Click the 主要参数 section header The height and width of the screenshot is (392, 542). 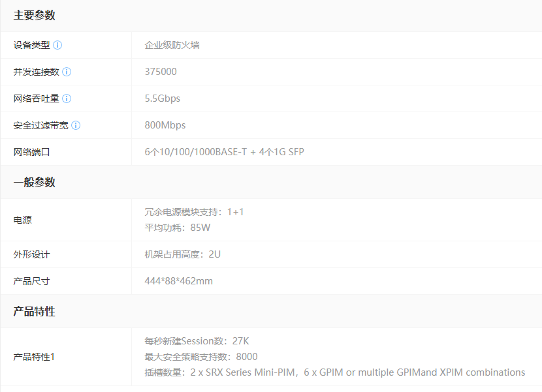(34, 15)
